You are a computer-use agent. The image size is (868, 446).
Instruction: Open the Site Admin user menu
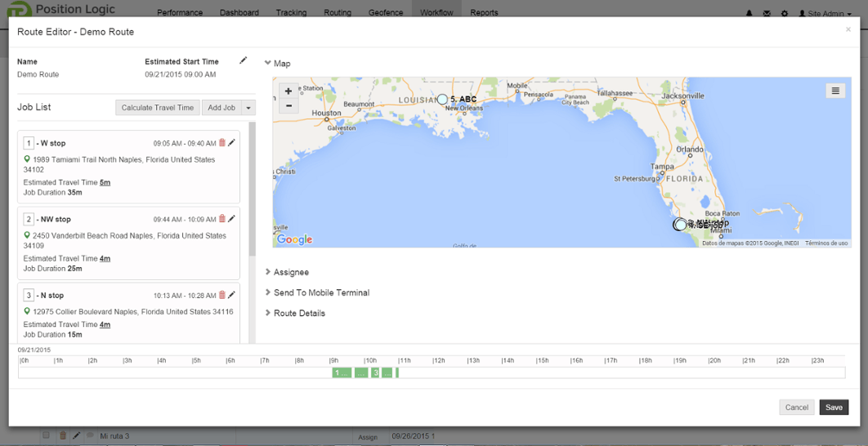825,14
